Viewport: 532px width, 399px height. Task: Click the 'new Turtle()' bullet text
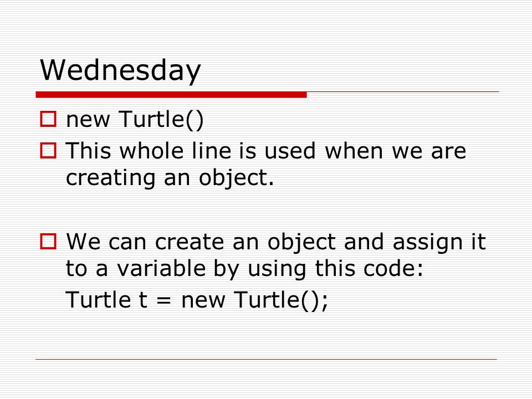[135, 120]
